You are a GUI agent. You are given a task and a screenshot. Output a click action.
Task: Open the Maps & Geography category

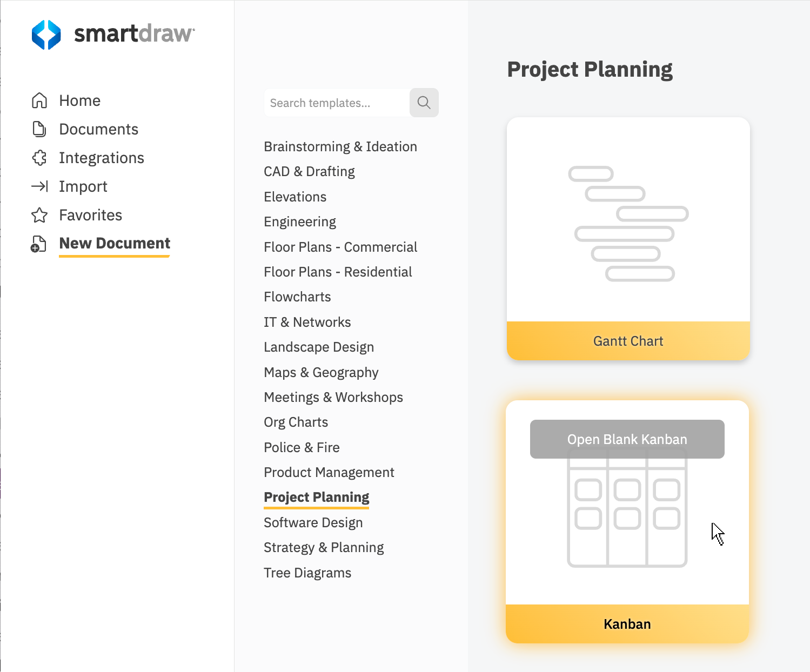coord(321,372)
